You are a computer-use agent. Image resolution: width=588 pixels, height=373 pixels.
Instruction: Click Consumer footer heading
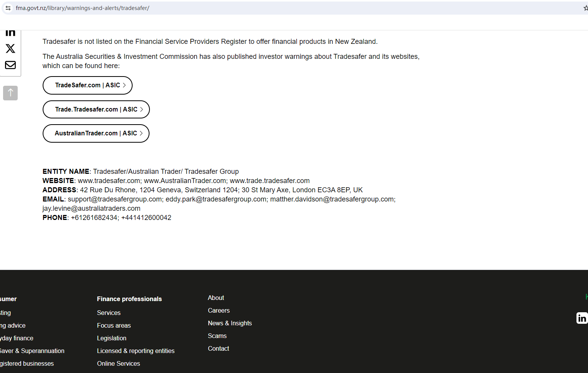click(x=8, y=299)
